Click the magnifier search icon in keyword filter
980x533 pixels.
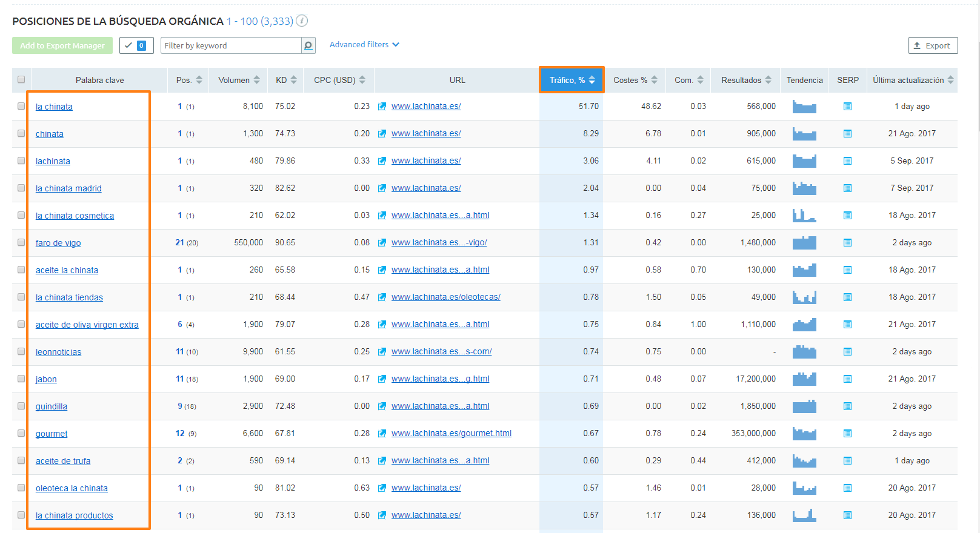[308, 45]
